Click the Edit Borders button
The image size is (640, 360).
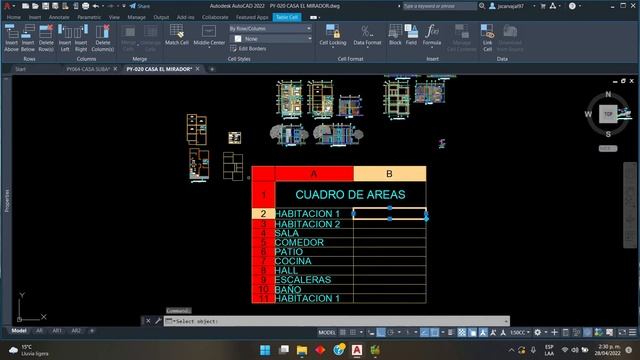(x=248, y=49)
